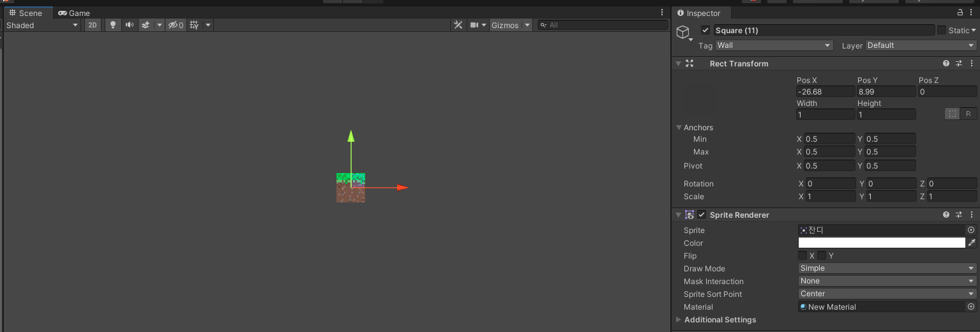The width and height of the screenshot is (980, 332).
Task: Open grid settings dropdown arrow
Action: pos(207,25)
